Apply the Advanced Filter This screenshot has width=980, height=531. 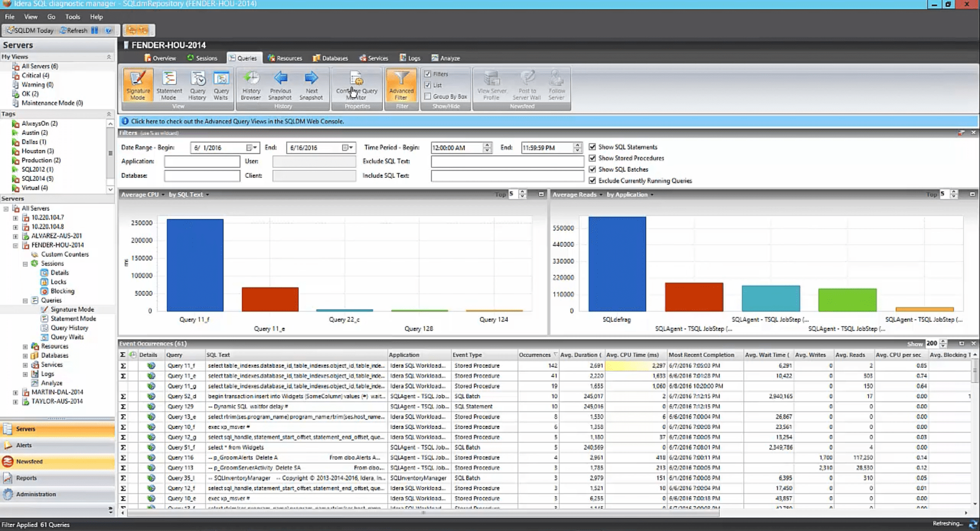[402, 85]
